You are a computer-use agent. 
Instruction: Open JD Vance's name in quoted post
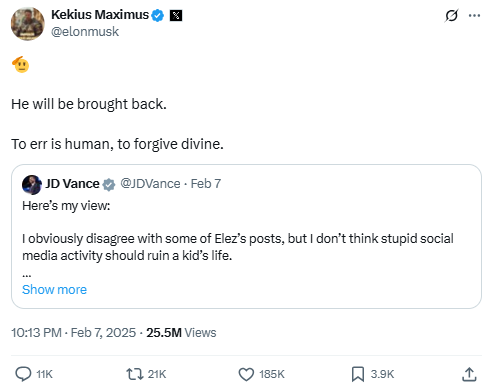[72, 184]
